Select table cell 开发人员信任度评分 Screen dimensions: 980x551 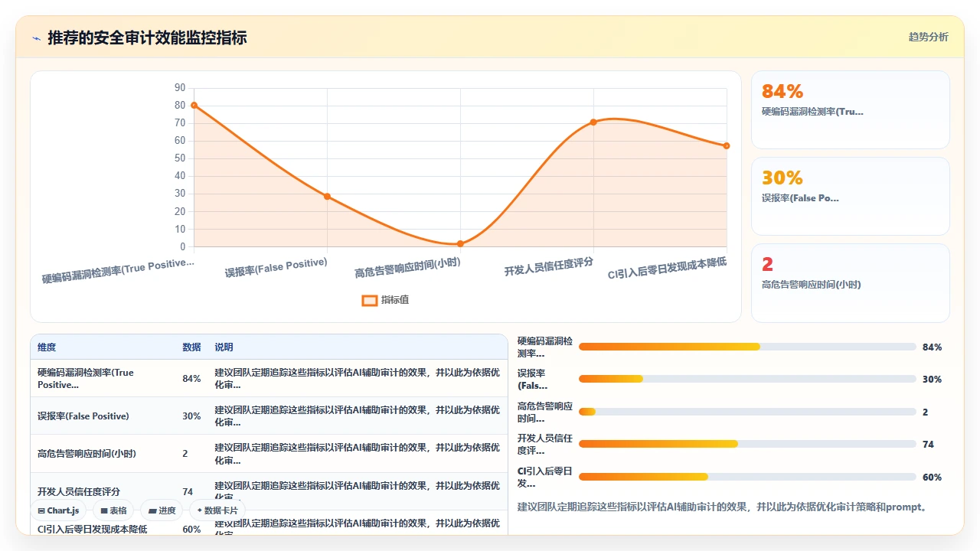(103, 491)
